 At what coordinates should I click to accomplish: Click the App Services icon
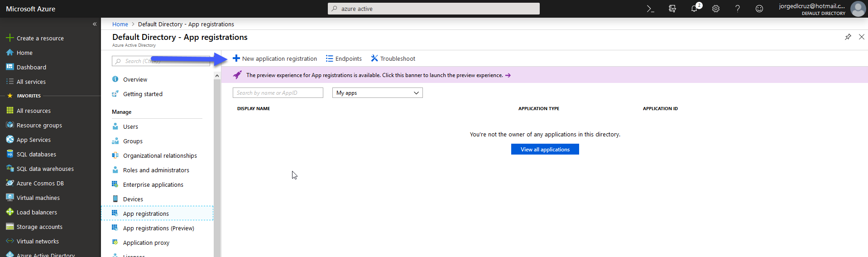point(10,140)
